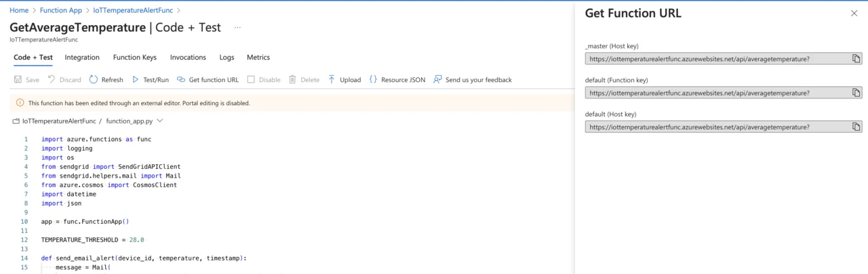Open the Function Keys tab
Image resolution: width=868 pixels, height=274 pixels.
134,58
